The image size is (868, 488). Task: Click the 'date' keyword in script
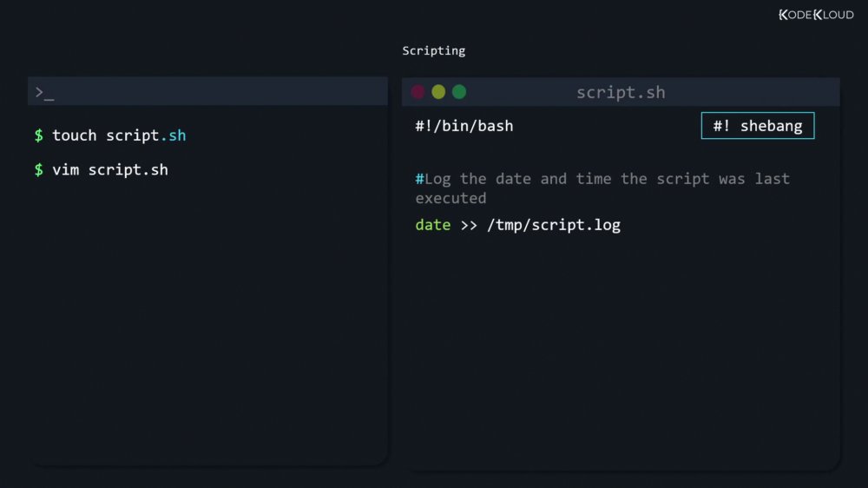tap(433, 225)
